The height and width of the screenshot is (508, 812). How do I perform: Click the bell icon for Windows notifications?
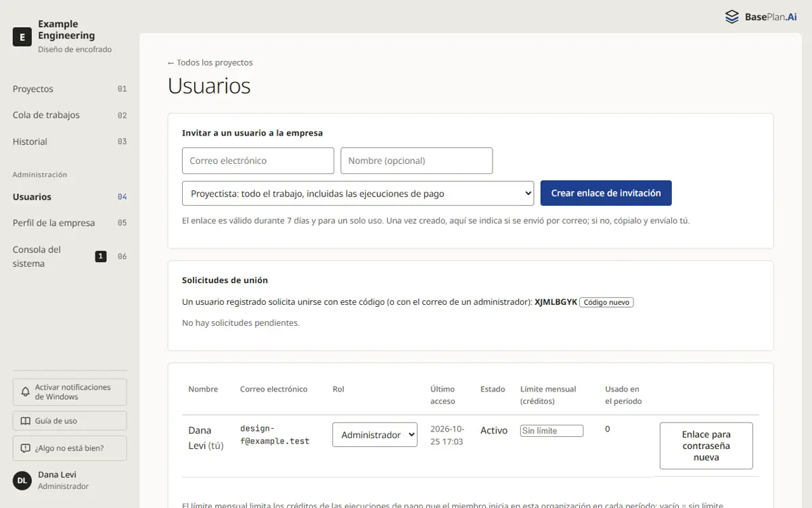coord(26,392)
